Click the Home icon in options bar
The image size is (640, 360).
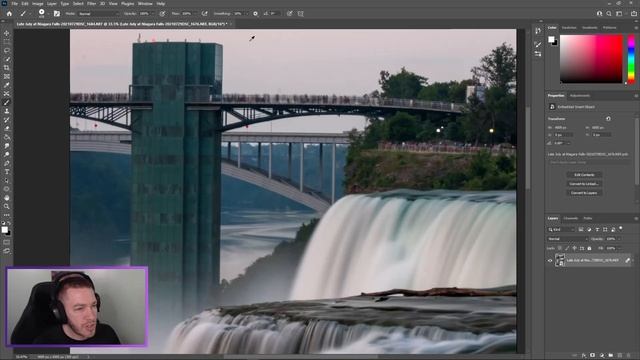9,13
